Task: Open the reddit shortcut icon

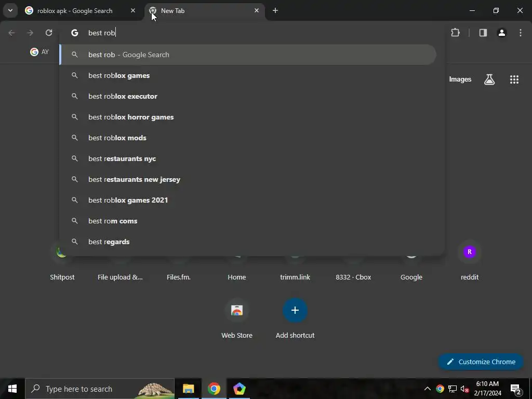Action: tap(470, 252)
